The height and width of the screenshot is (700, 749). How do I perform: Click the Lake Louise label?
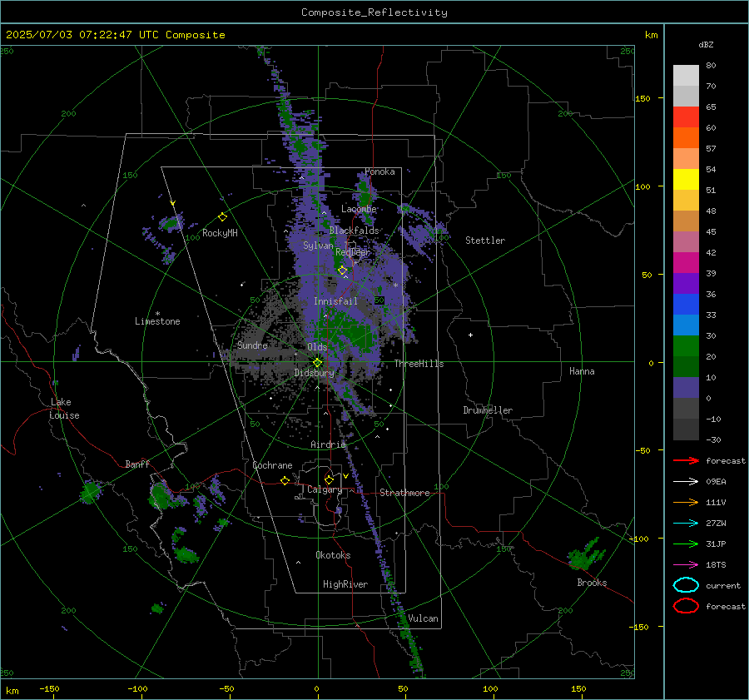[x=64, y=409]
